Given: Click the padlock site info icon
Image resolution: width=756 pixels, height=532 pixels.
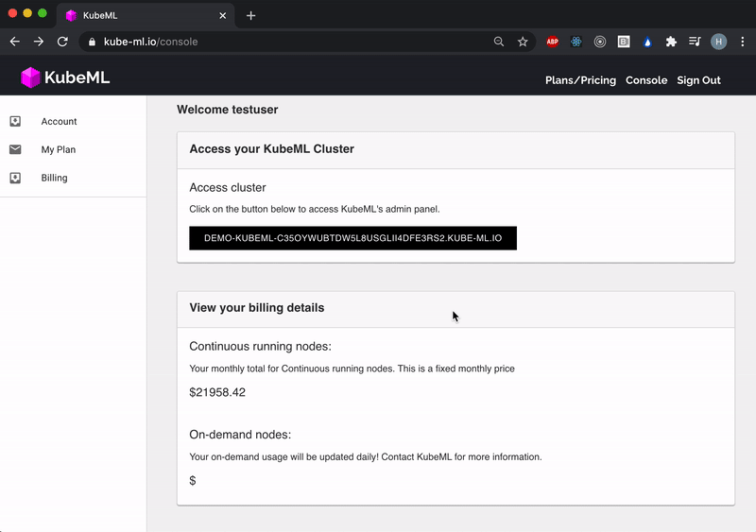Looking at the screenshot, I should click(92, 42).
